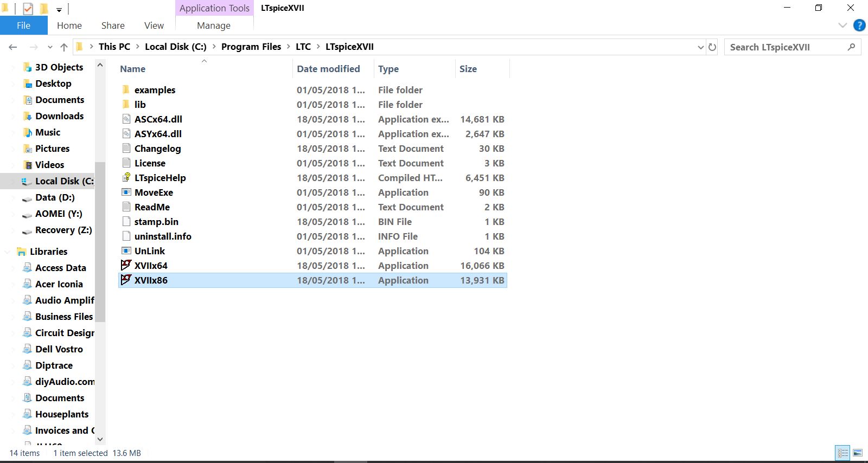Click the stamp.bin file icon
The image size is (868, 463).
tap(126, 221)
